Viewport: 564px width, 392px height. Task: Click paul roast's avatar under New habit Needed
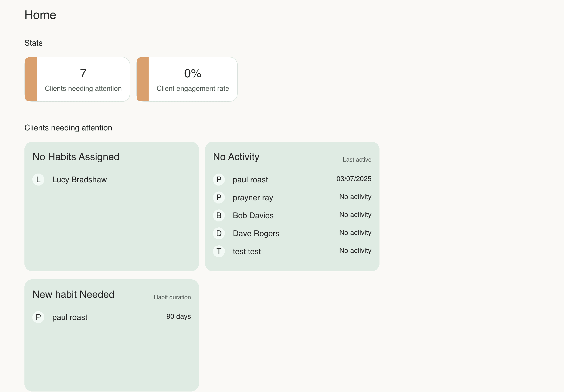coord(38,317)
